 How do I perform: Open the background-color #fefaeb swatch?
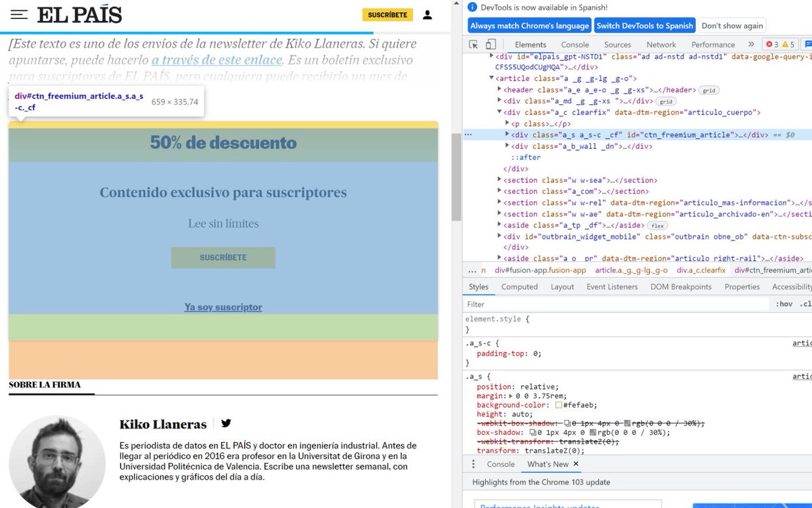(x=558, y=405)
